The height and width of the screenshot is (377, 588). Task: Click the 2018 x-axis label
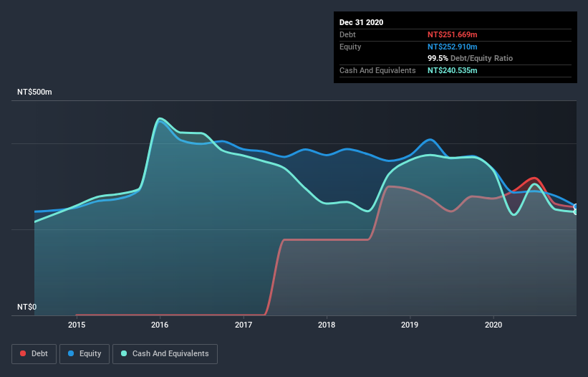[x=327, y=325]
